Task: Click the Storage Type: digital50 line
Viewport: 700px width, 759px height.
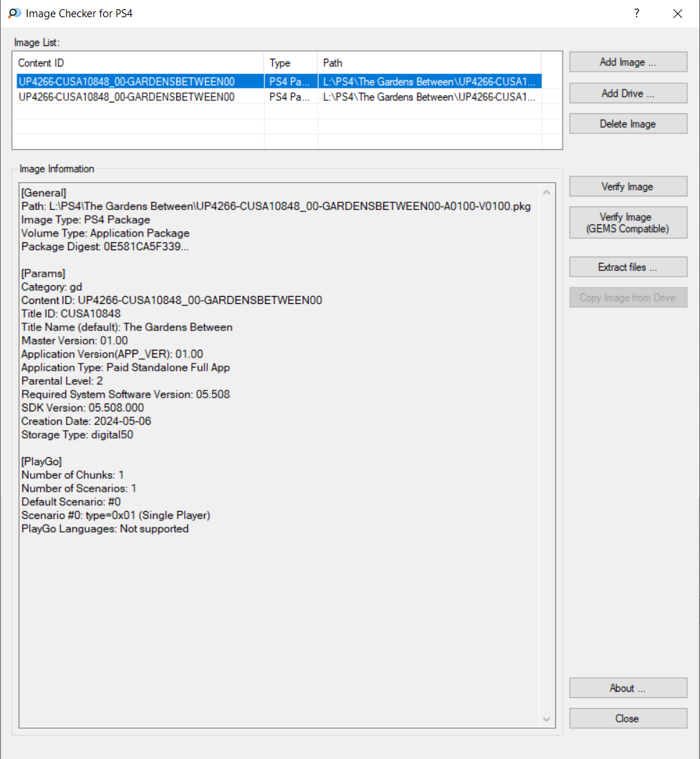Action: pyautogui.click(x=77, y=434)
